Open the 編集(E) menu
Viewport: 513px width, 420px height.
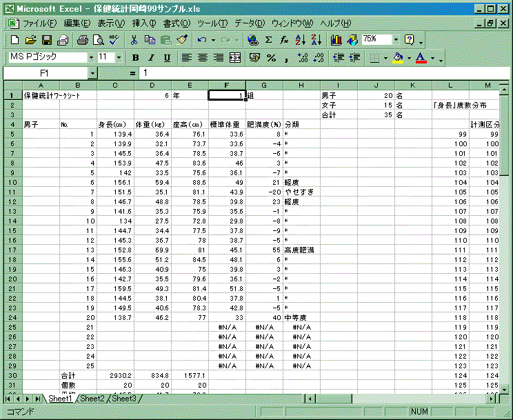coord(77,23)
